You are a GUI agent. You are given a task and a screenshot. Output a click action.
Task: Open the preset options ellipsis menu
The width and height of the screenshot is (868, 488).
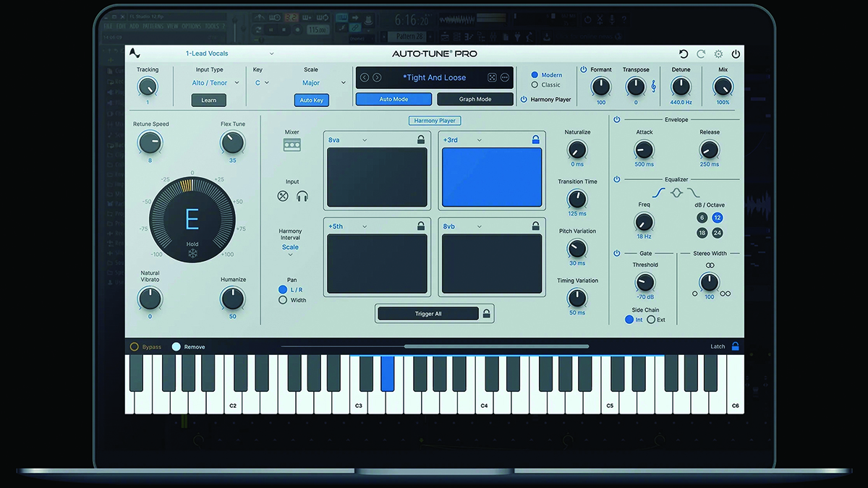[505, 77]
